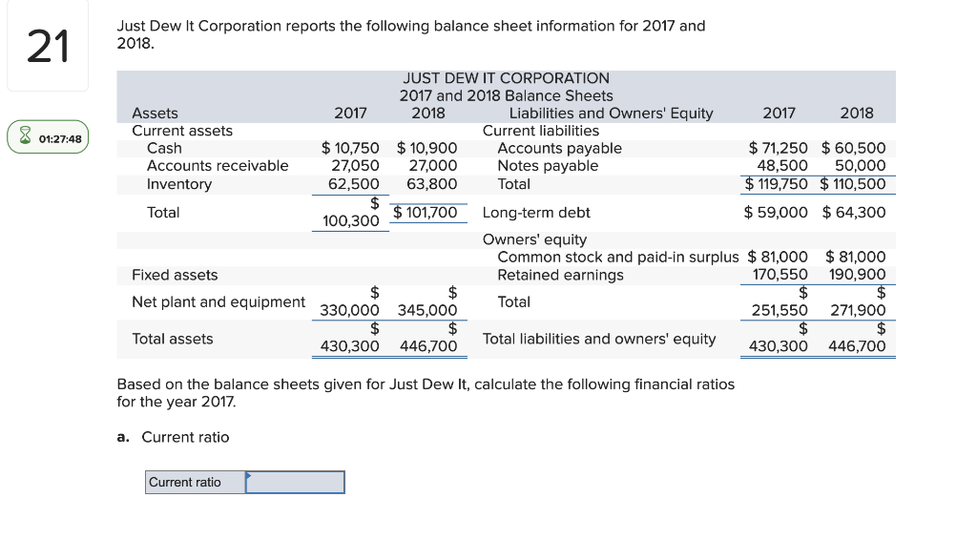The width and height of the screenshot is (977, 560).
Task: Click the Current ratio input field
Action: [296, 482]
